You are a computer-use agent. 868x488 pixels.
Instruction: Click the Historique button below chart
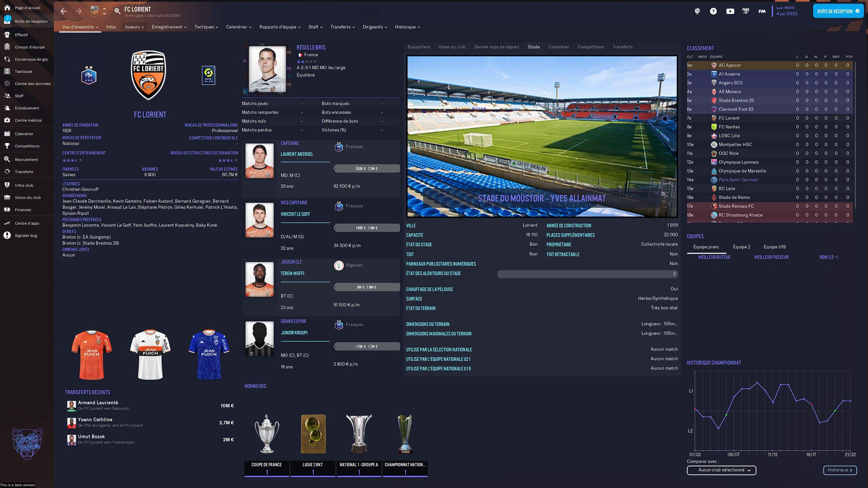(840, 470)
